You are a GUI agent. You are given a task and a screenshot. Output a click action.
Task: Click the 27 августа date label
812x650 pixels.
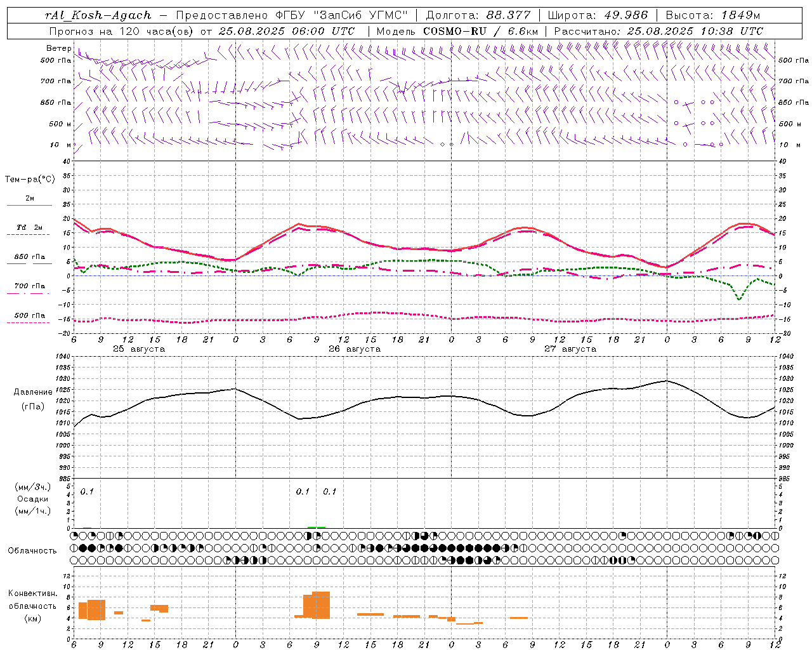(x=570, y=349)
